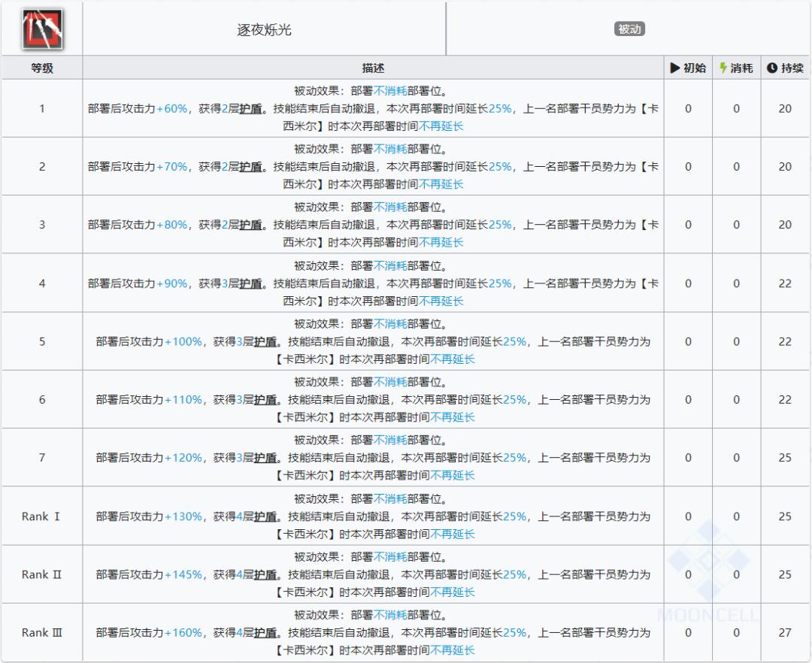The height and width of the screenshot is (663, 812).
Task: Click the green lightning icon beside 消耗 header
Action: click(x=723, y=67)
